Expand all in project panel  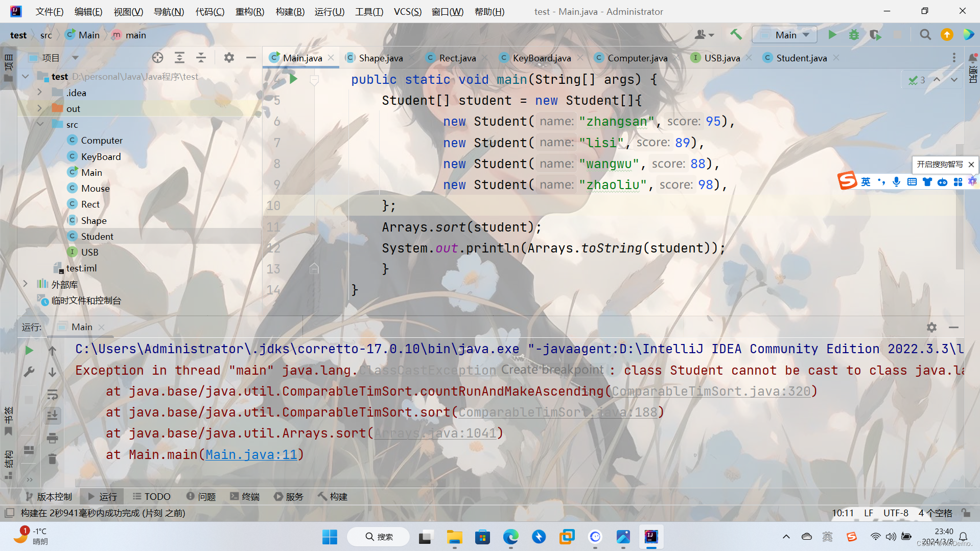point(179,58)
